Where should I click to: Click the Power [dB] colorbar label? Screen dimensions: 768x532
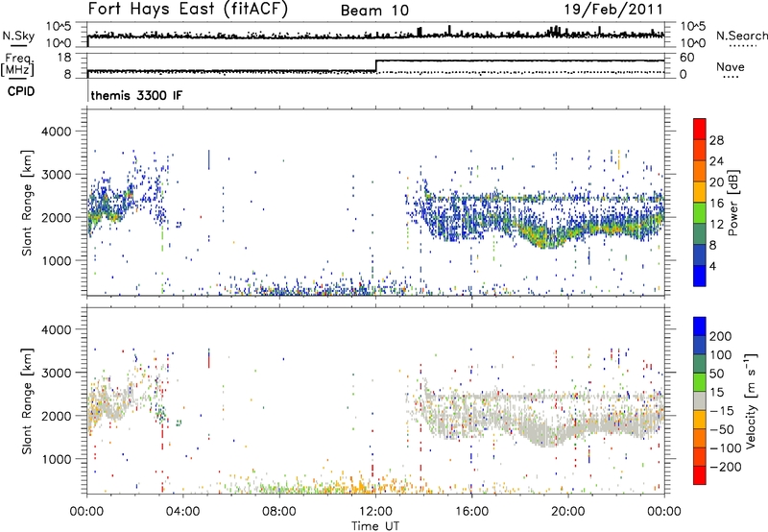(734, 203)
